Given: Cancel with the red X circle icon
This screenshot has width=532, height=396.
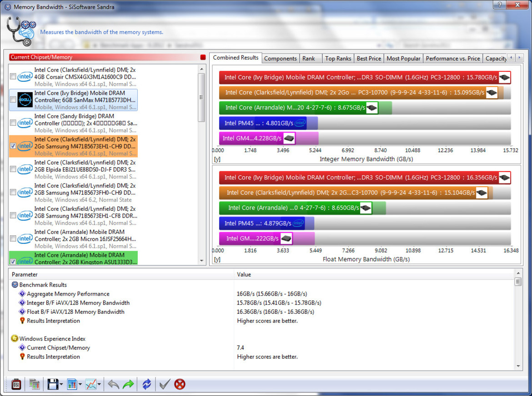Looking at the screenshot, I should tap(180, 384).
